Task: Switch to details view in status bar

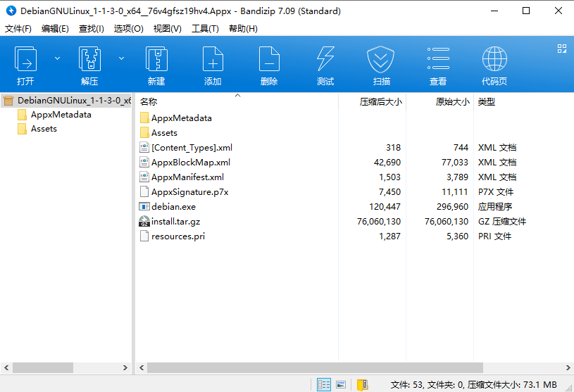Action: pos(323,384)
